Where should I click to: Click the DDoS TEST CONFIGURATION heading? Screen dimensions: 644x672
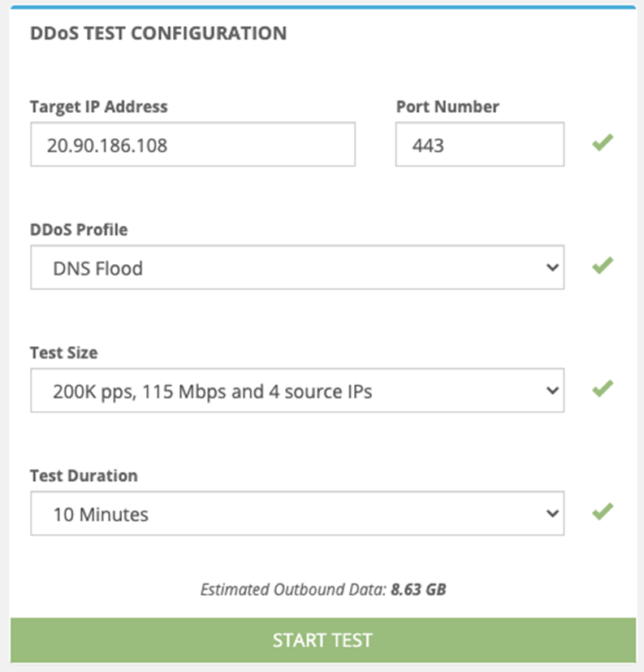[158, 34]
